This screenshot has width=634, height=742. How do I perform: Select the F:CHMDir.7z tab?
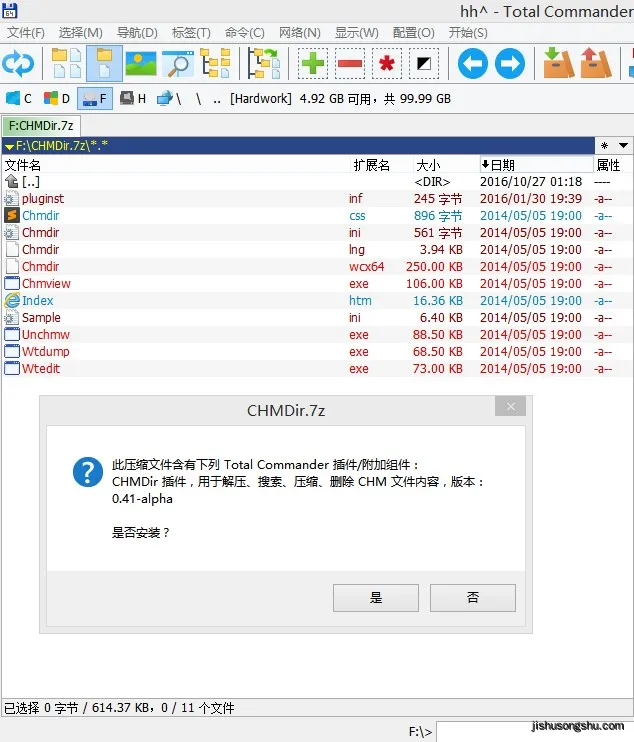point(41,126)
